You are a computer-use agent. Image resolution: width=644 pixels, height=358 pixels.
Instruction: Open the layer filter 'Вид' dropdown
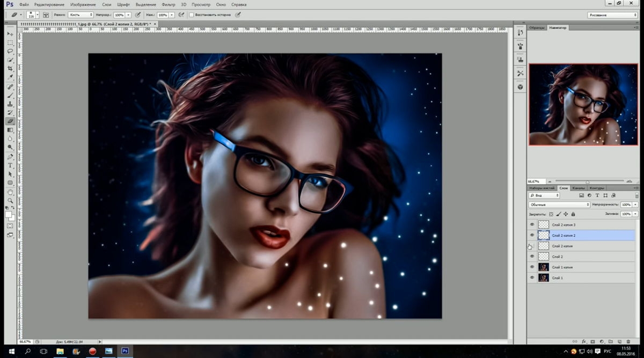click(x=544, y=195)
